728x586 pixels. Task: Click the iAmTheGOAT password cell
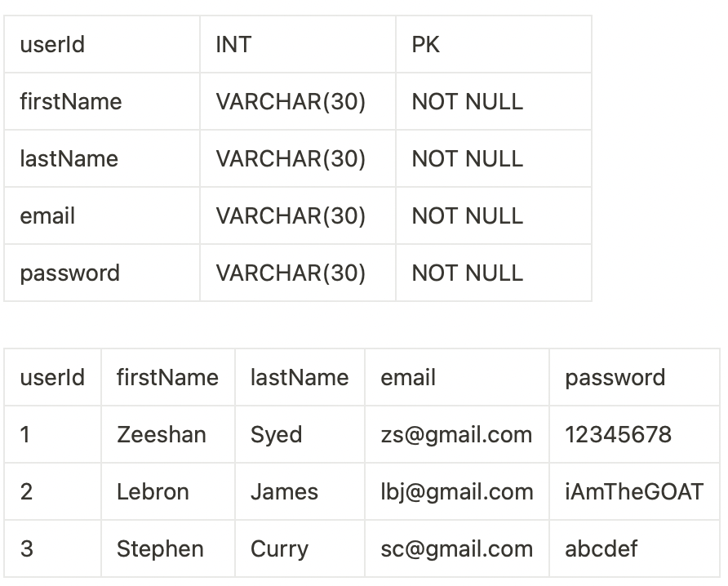pyautogui.click(x=633, y=491)
